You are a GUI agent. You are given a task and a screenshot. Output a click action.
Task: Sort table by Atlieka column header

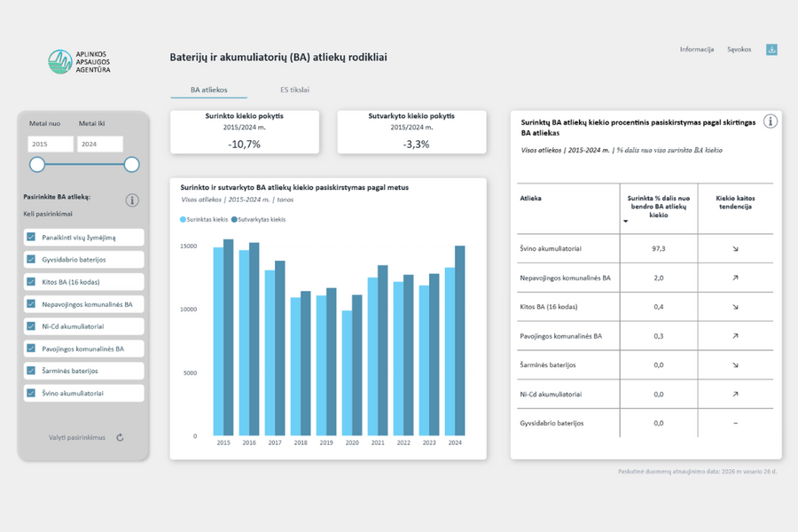pyautogui.click(x=531, y=199)
